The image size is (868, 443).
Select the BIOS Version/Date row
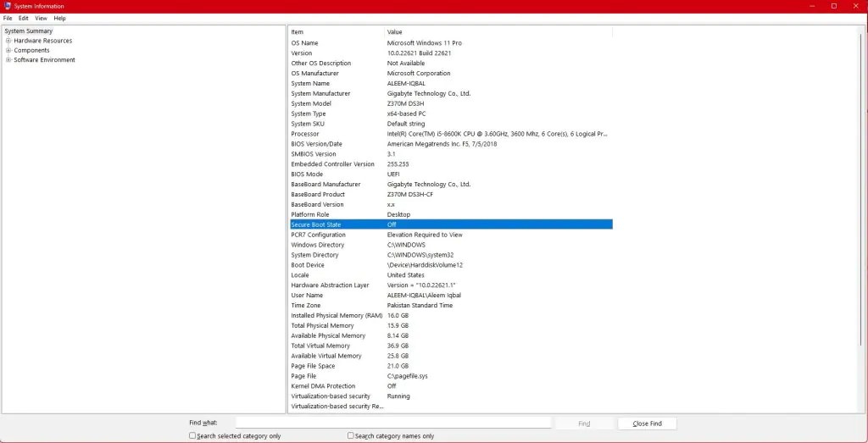[451, 144]
